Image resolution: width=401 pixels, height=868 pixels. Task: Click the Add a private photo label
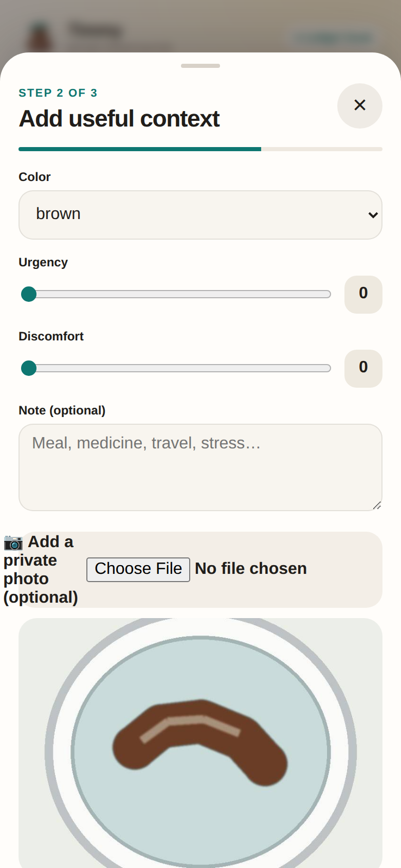coord(41,569)
